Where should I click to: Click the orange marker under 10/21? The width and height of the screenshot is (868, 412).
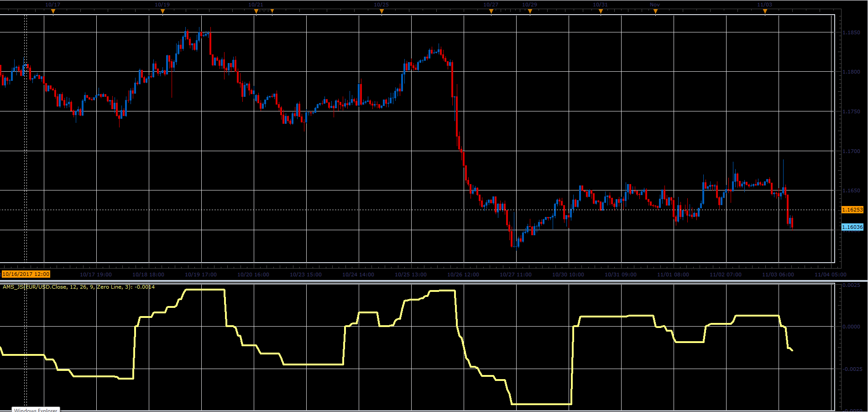[x=256, y=11]
